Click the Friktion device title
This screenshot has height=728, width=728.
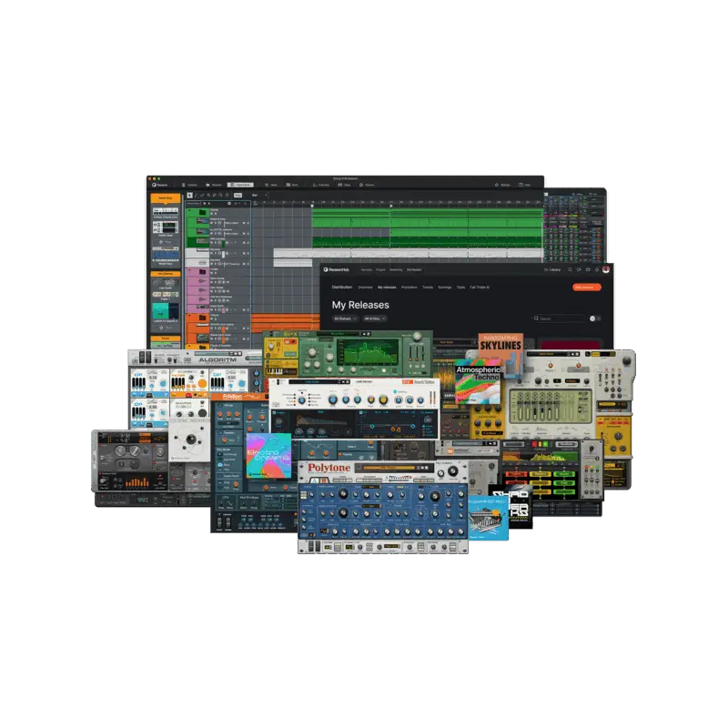click(x=233, y=397)
